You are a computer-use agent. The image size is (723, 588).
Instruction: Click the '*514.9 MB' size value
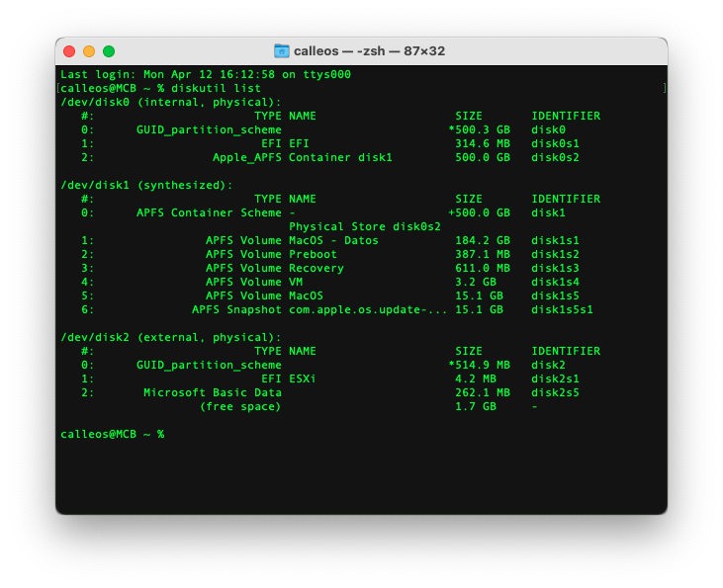tap(479, 365)
